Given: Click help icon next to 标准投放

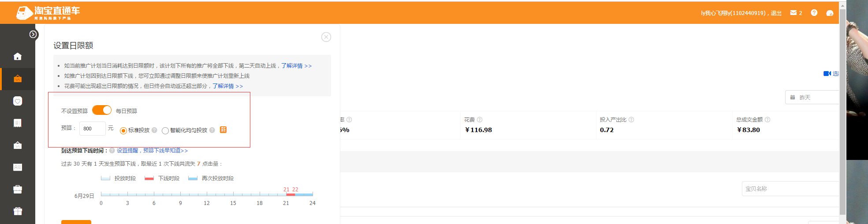Looking at the screenshot, I should tap(154, 130).
